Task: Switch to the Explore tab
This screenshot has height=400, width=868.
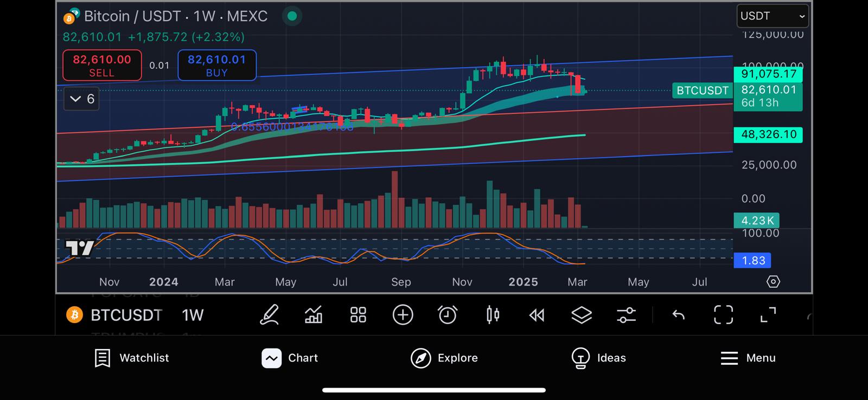Action: click(x=444, y=358)
